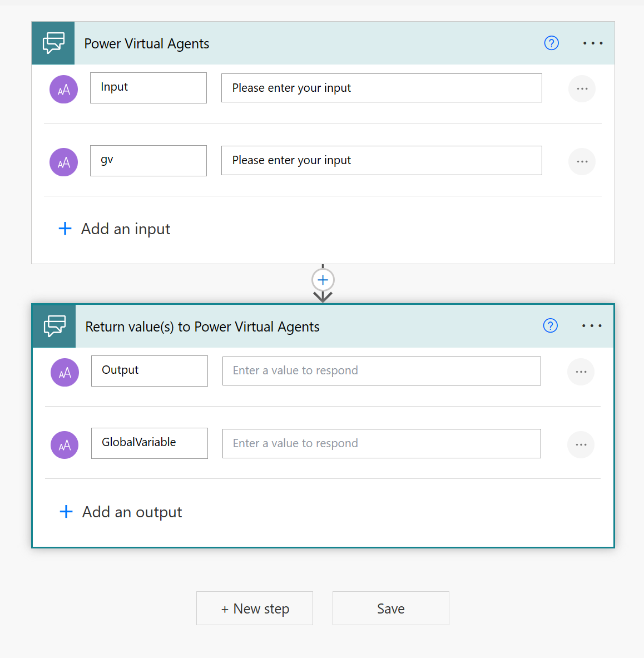
Task: Click the GlobalVariable value to respond field
Action: click(382, 443)
